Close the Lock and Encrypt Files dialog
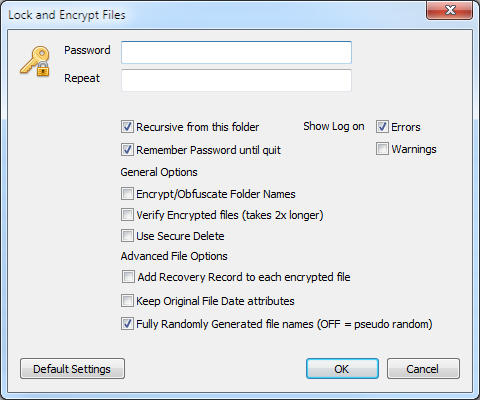 click(x=449, y=10)
